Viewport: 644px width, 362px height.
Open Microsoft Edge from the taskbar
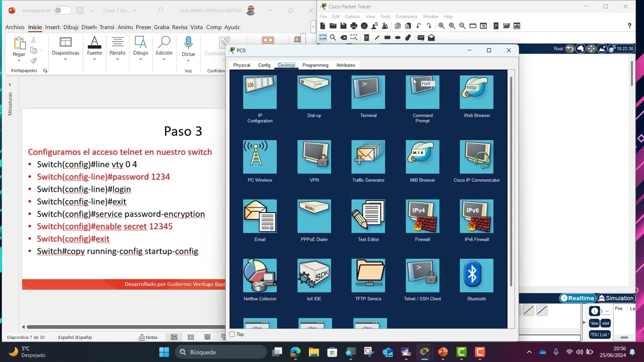coord(295,352)
